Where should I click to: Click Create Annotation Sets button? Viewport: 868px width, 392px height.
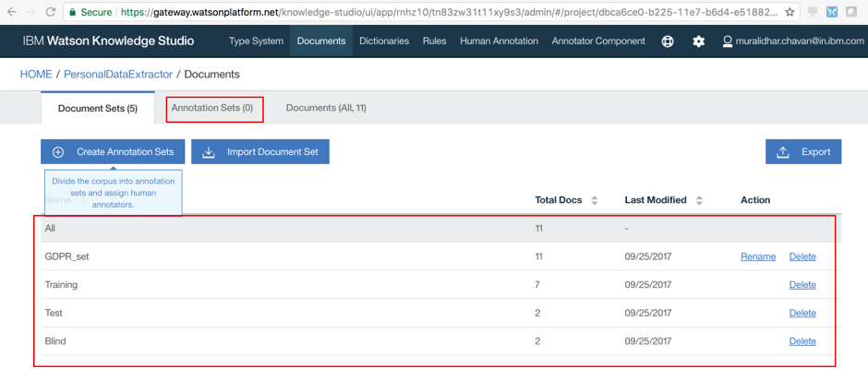(114, 151)
